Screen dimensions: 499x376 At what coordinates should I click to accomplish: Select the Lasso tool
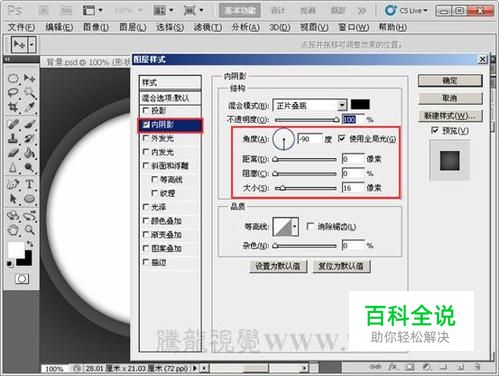point(13,93)
